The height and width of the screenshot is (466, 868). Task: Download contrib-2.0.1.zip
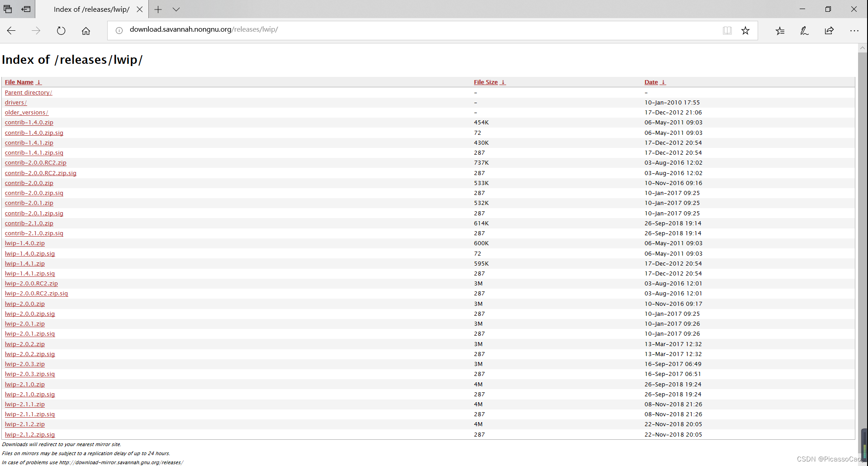click(x=29, y=203)
